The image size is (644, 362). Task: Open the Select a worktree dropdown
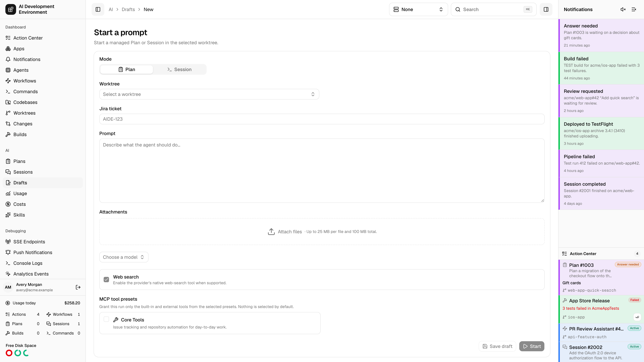[x=209, y=94]
